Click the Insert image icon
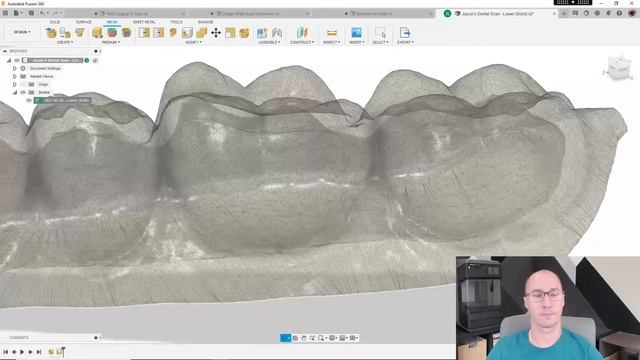 [x=356, y=33]
